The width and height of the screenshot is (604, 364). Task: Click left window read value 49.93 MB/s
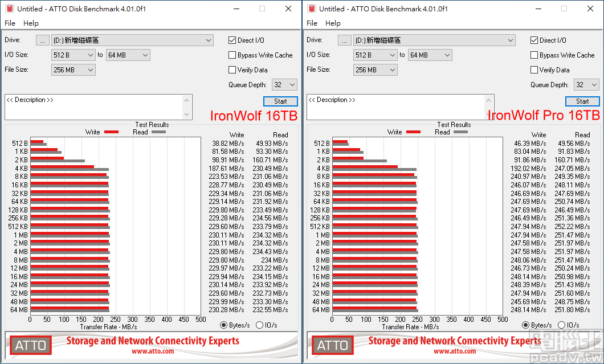(272, 144)
